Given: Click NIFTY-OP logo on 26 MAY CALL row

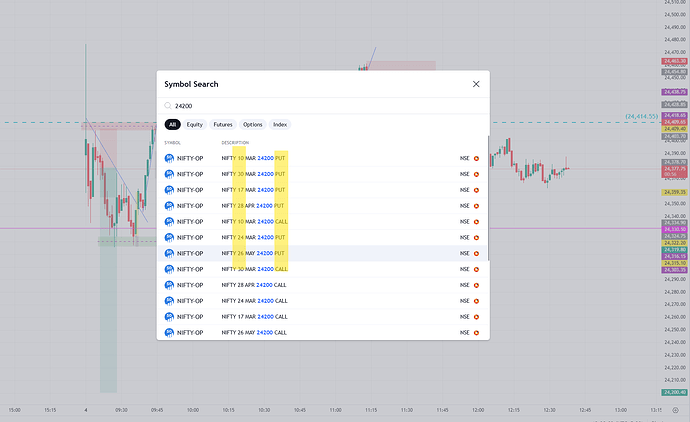Looking at the screenshot, I should click(169, 332).
